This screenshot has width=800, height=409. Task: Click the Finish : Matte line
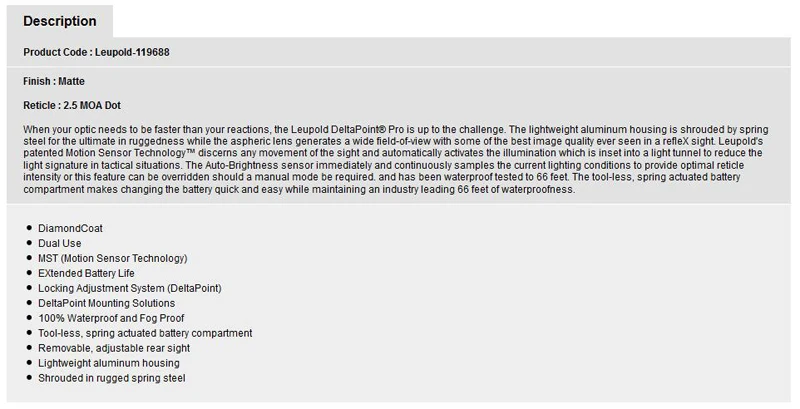(54, 81)
